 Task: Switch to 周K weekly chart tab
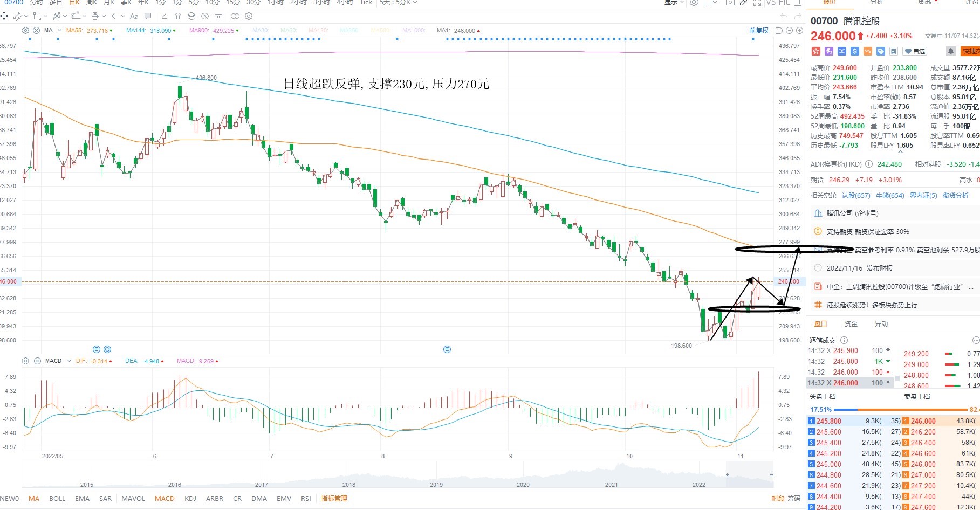92,2
